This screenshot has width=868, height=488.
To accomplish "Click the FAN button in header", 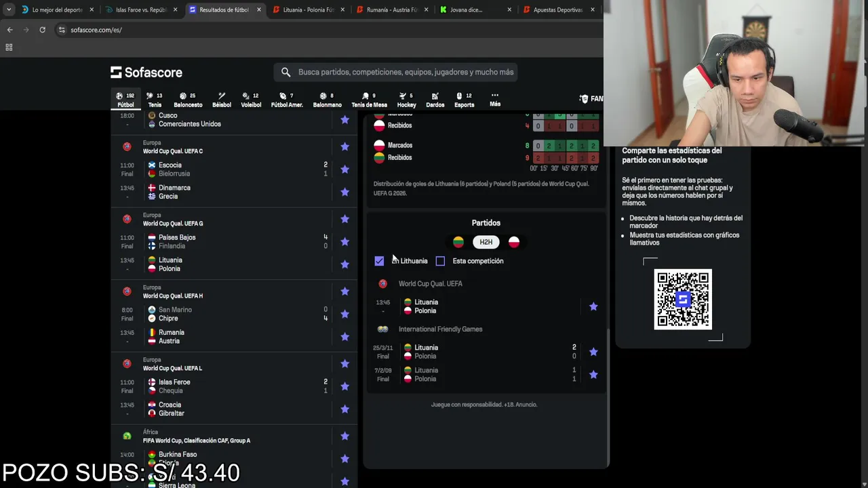I will click(591, 99).
